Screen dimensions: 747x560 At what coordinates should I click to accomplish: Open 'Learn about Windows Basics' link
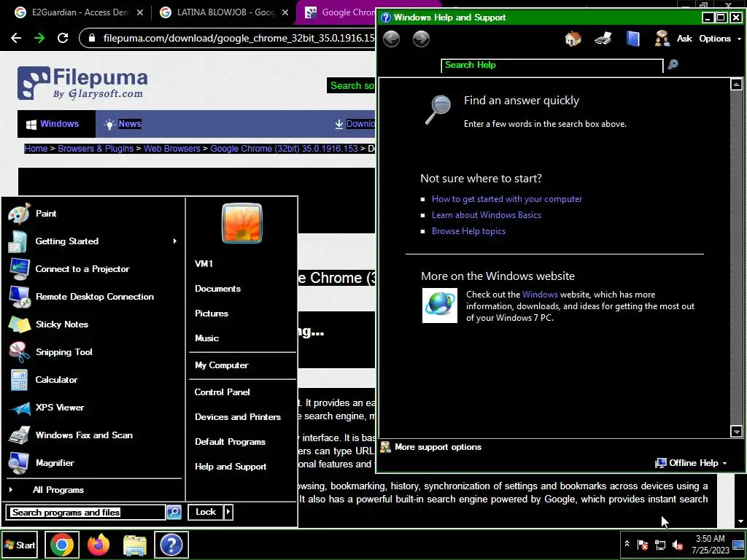[487, 215]
